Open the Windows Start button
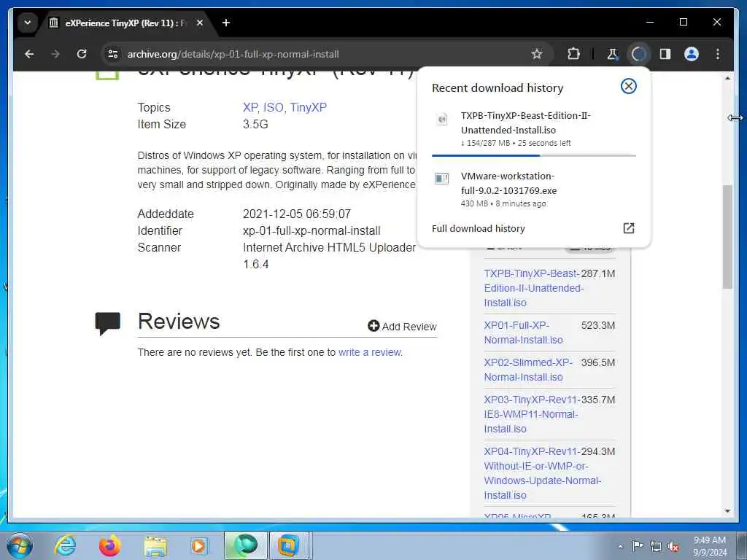The height and width of the screenshot is (560, 747). pyautogui.click(x=20, y=545)
